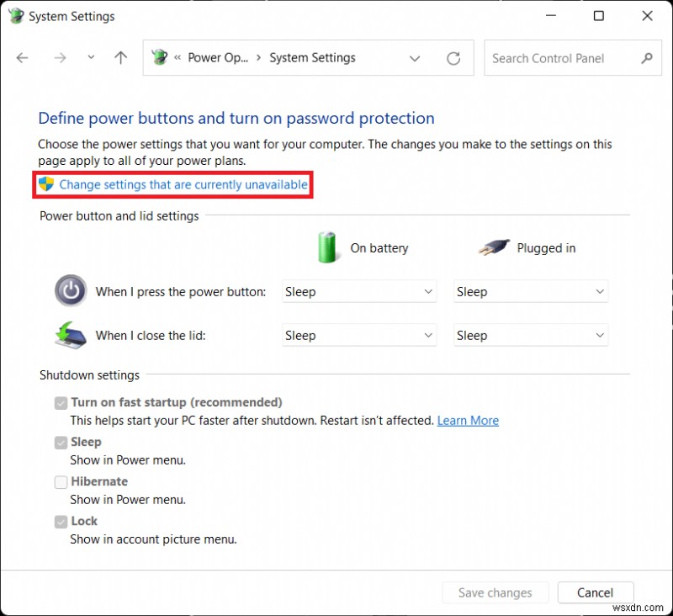Open the Learn More link

coord(468,420)
